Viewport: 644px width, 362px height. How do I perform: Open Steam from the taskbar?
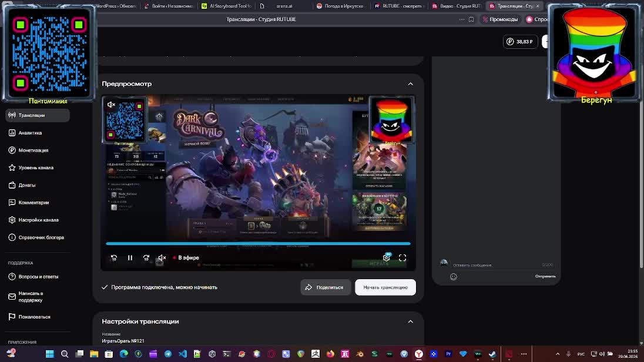pyautogui.click(x=492, y=354)
